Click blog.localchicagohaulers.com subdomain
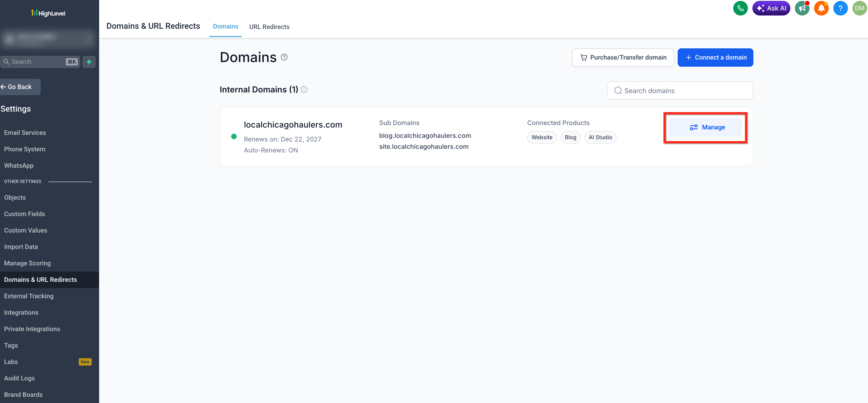Viewport: 868px width, 403px height. click(425, 136)
